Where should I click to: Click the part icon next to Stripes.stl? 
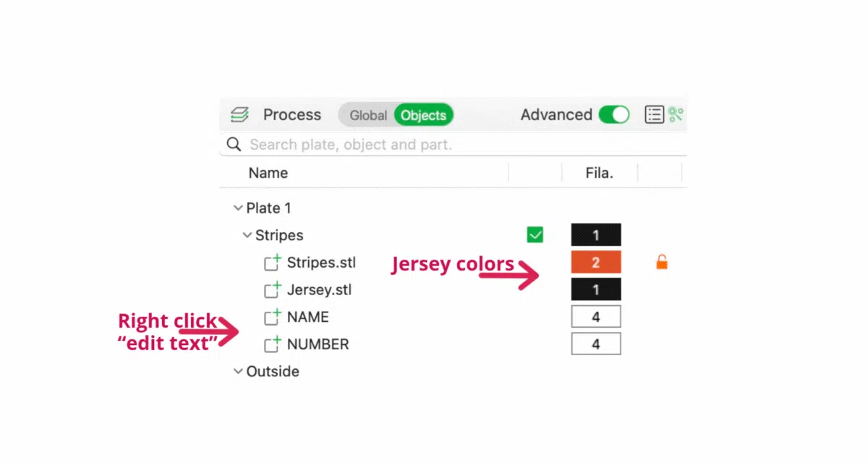[x=273, y=262]
